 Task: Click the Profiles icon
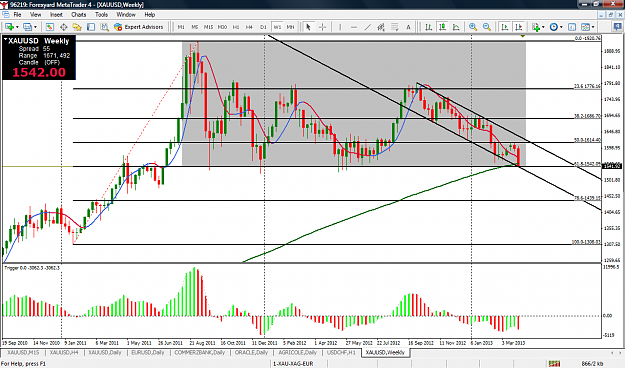[x=27, y=27]
